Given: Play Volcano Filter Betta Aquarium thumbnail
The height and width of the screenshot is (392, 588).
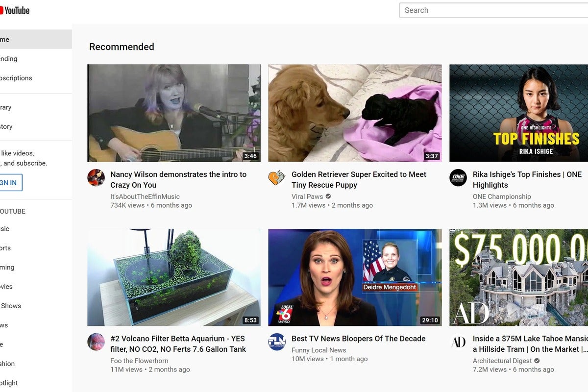Looking at the screenshot, I should click(x=174, y=277).
